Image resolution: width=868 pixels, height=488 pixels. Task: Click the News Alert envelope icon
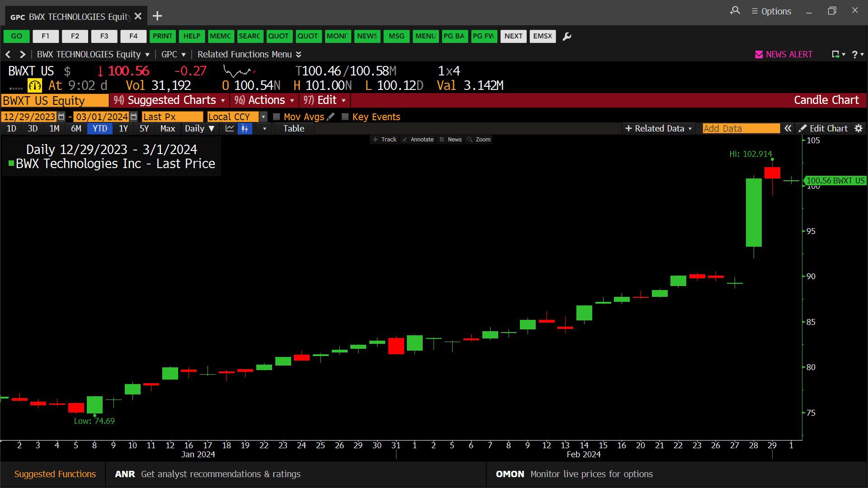click(759, 55)
